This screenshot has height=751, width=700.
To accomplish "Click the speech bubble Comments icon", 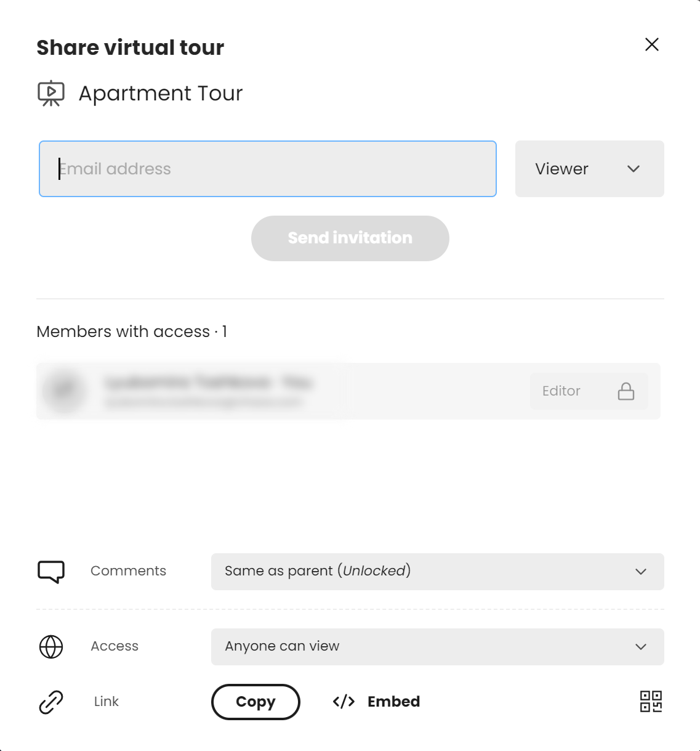I will pos(51,572).
